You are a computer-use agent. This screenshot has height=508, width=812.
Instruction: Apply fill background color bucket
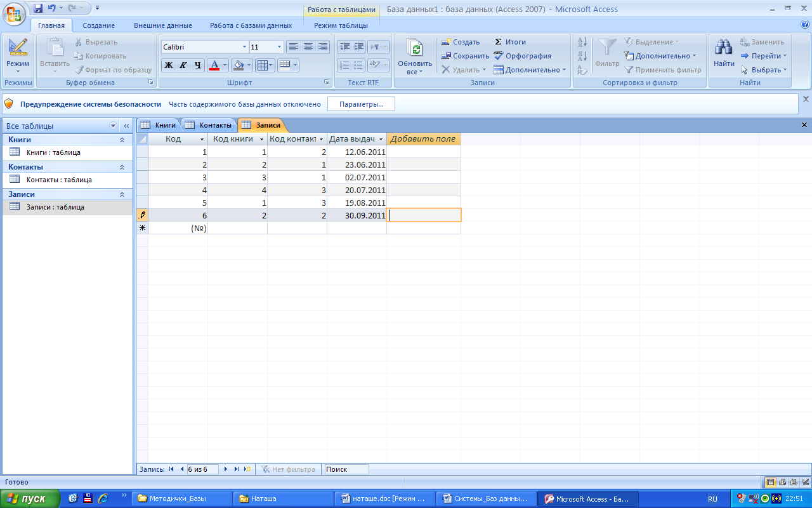click(x=239, y=65)
